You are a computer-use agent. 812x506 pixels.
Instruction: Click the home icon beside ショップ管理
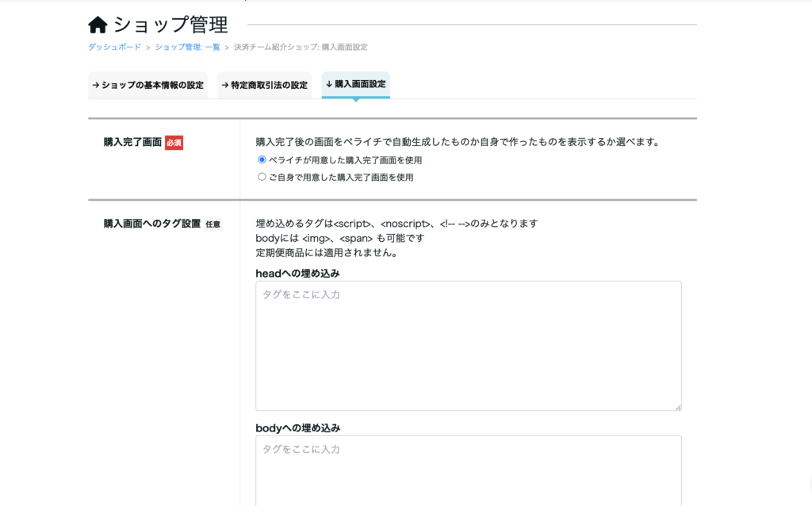coord(98,25)
